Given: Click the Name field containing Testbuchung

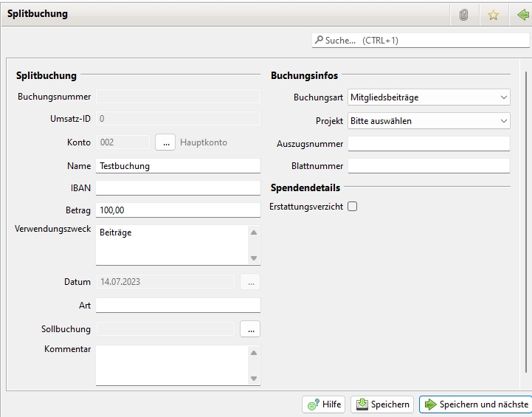Looking at the screenshot, I should [178, 166].
